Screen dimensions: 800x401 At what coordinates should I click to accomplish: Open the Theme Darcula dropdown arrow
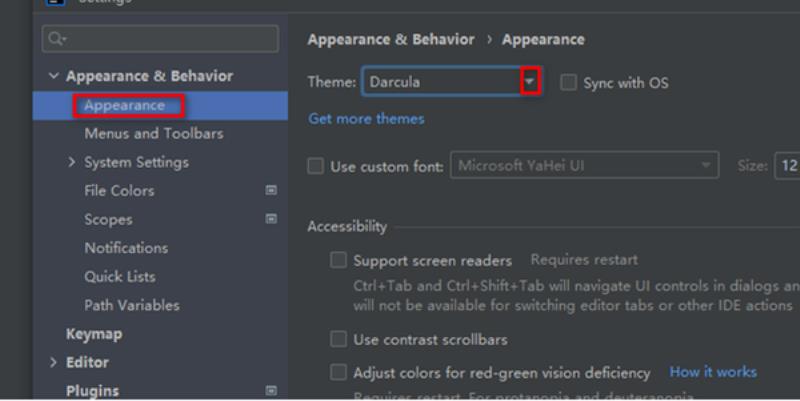pos(530,82)
